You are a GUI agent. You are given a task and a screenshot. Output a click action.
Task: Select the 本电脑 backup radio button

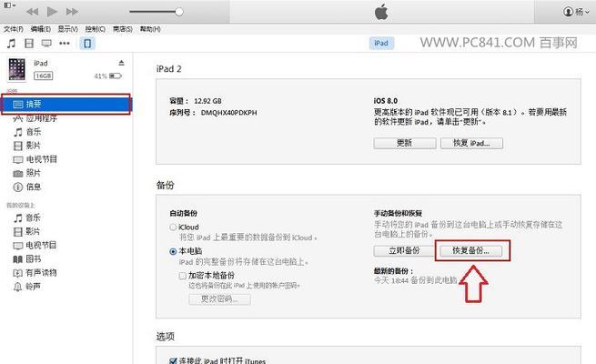coord(173,251)
